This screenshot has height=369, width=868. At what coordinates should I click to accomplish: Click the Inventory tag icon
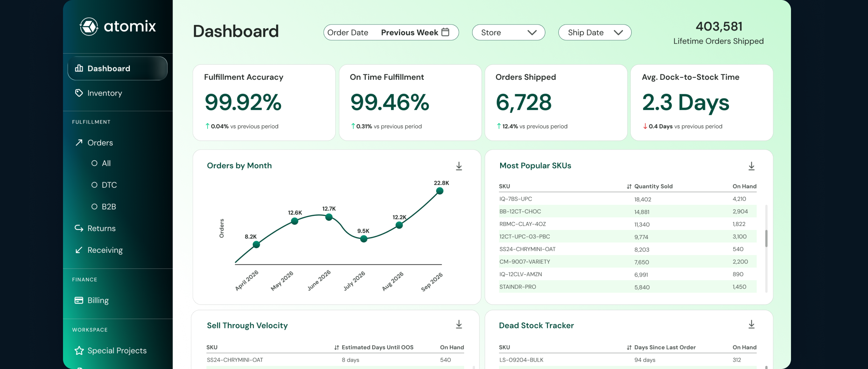coord(79,93)
